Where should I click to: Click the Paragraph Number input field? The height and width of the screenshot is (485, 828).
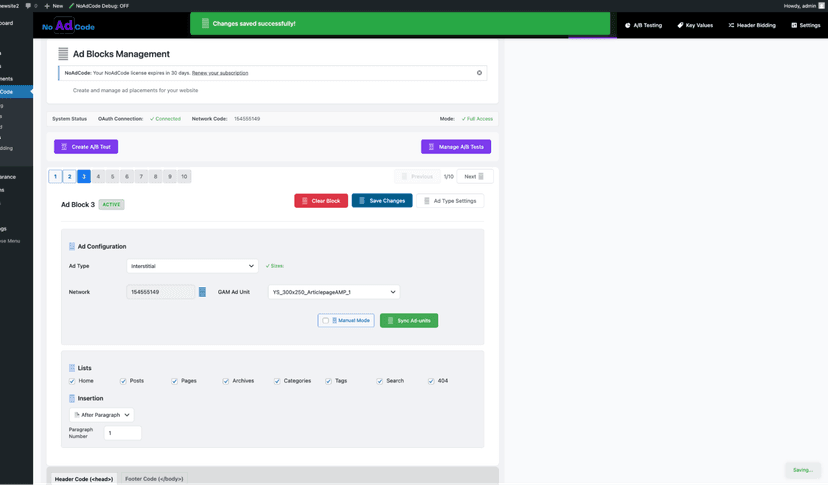(x=123, y=433)
